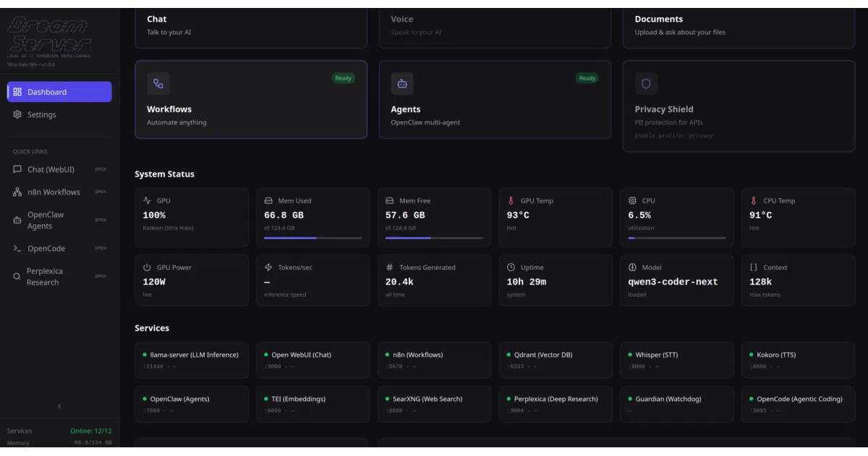Open the Dashboard sidebar item
868x456 pixels.
coord(59,92)
